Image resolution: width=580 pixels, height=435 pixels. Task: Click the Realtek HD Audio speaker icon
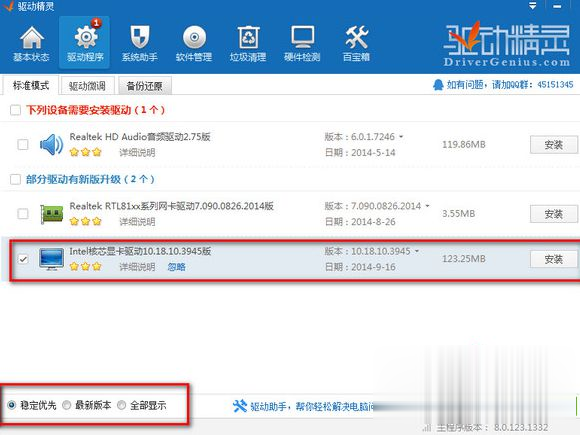coord(51,145)
